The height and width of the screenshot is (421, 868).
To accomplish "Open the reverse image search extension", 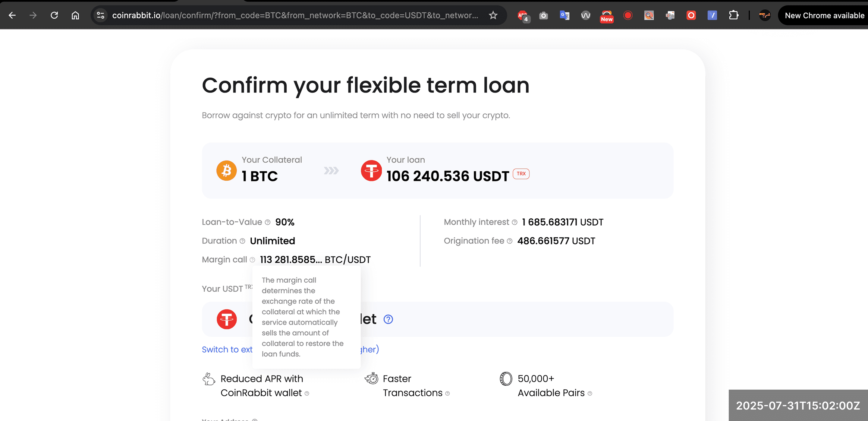I will 649,15.
